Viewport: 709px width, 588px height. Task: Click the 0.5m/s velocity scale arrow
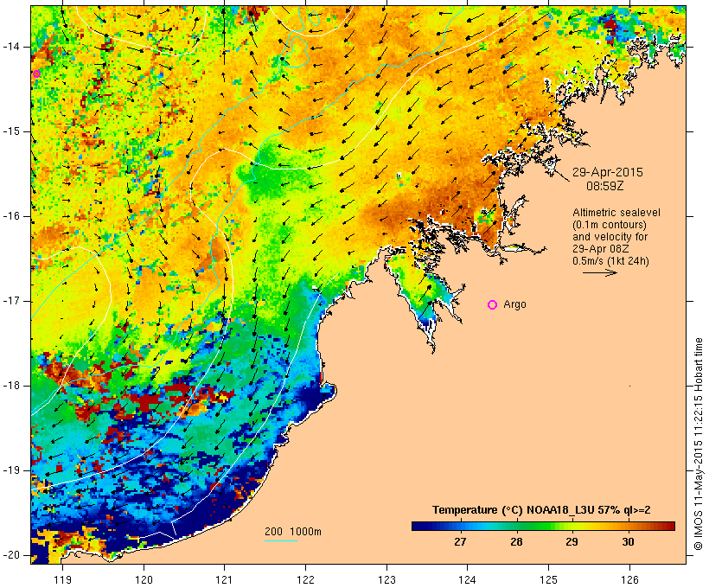(x=599, y=272)
